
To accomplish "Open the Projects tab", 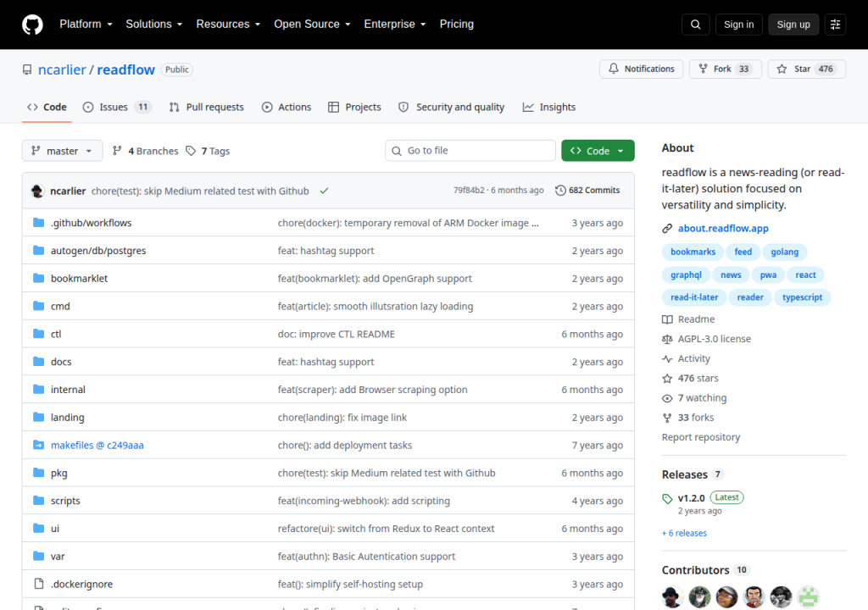I will pyautogui.click(x=355, y=108).
